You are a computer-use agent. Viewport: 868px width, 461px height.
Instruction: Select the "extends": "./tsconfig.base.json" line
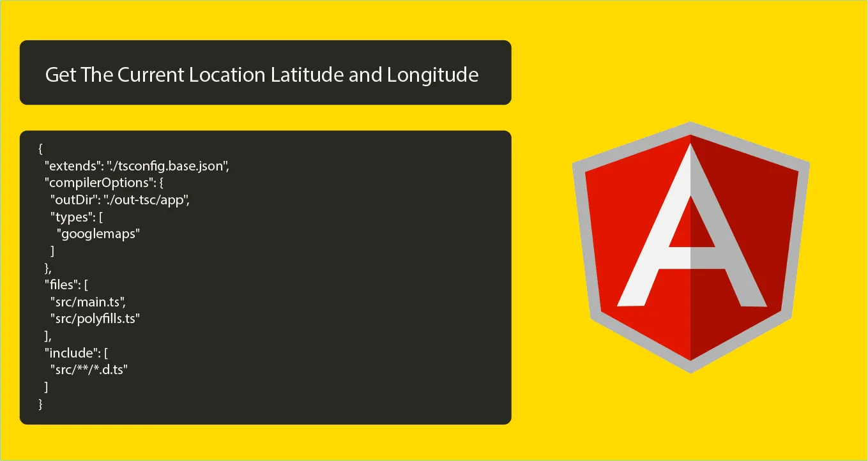coord(137,166)
